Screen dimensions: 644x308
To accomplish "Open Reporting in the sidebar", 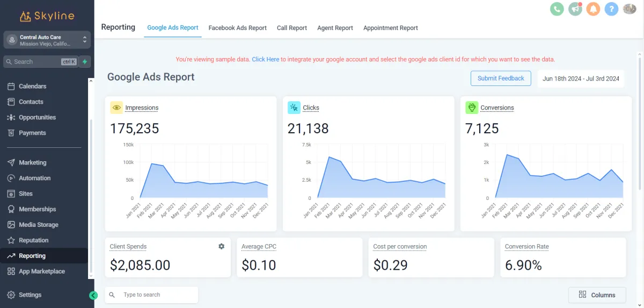I will [x=44, y=256].
